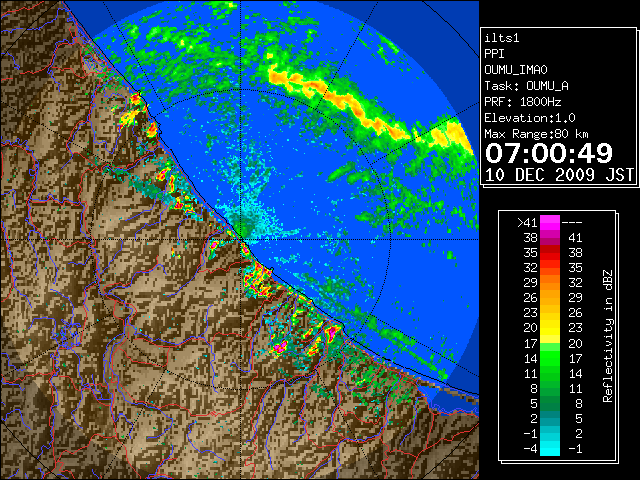Pick the teal swatch beside '2'
Screen dimensions: 640x480
click(x=550, y=418)
